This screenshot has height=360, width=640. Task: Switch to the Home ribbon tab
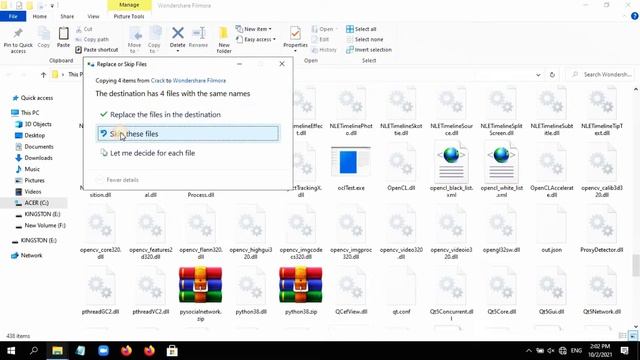click(40, 16)
